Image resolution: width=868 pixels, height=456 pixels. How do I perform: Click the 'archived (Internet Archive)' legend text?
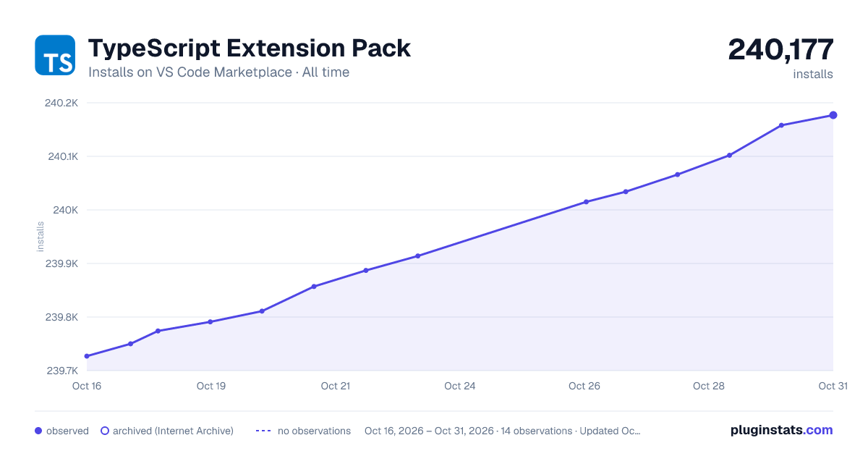(173, 431)
